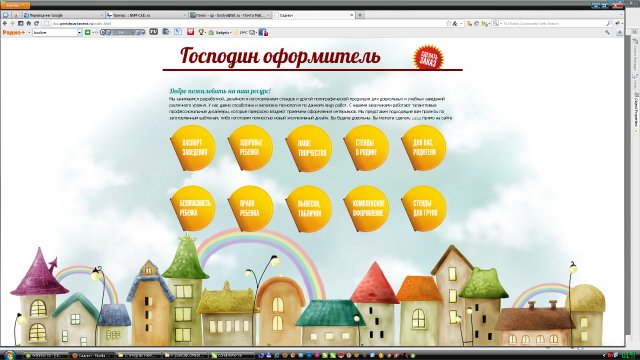This screenshot has width=640, height=360.
Task: Open a new tab with plus button
Action: (x=360, y=15)
